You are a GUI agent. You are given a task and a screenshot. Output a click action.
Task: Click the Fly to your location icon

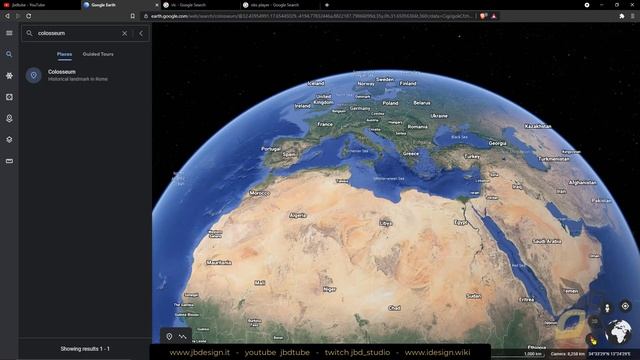[x=625, y=306]
